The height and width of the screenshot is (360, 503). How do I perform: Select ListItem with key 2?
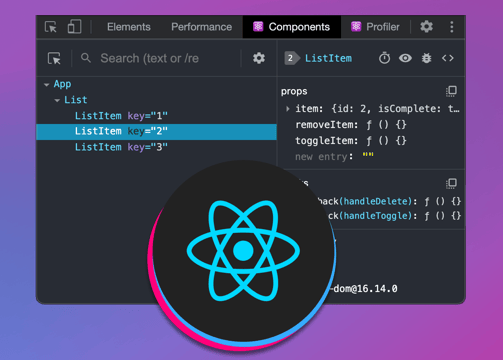pyautogui.click(x=156, y=131)
